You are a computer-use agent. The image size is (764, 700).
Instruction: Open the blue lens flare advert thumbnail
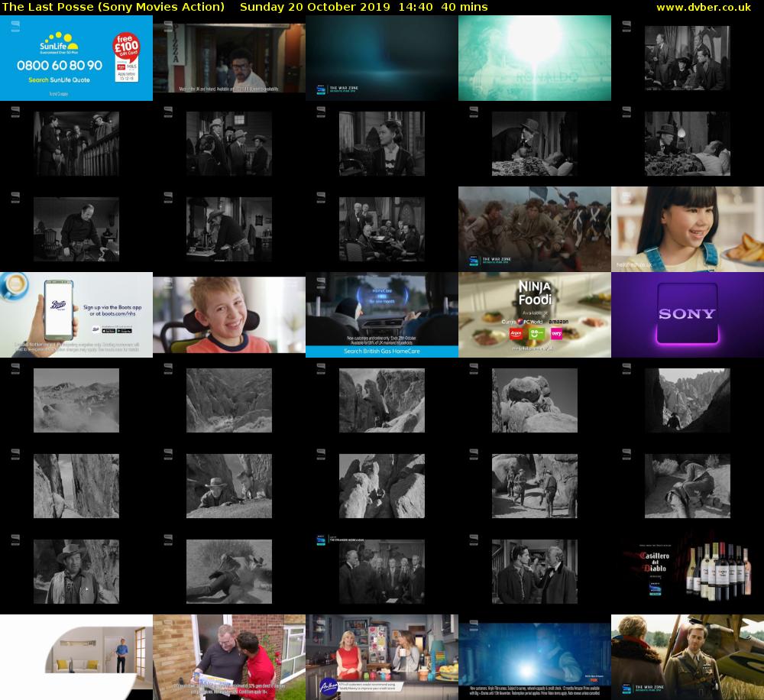click(535, 657)
